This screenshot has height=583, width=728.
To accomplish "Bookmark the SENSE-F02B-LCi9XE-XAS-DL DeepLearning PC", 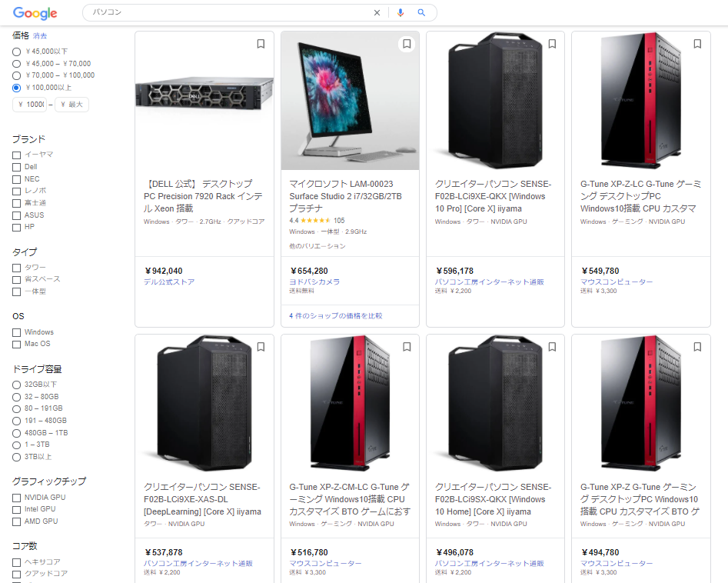I will click(x=261, y=347).
